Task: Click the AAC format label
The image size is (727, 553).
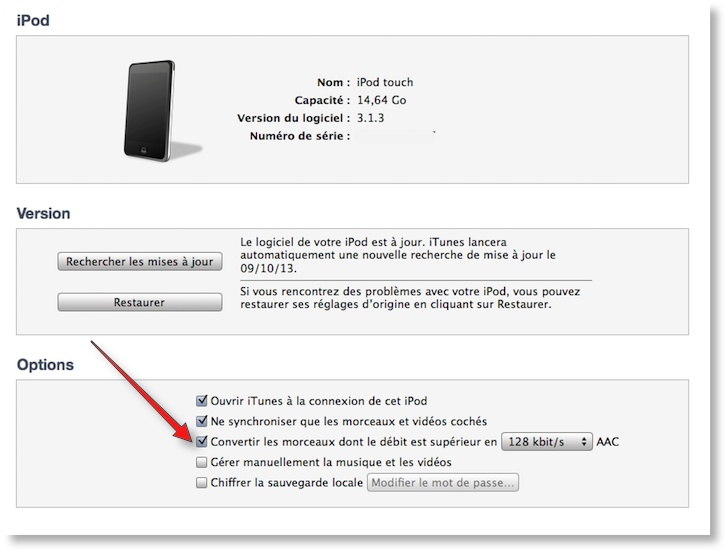Action: coord(607,442)
